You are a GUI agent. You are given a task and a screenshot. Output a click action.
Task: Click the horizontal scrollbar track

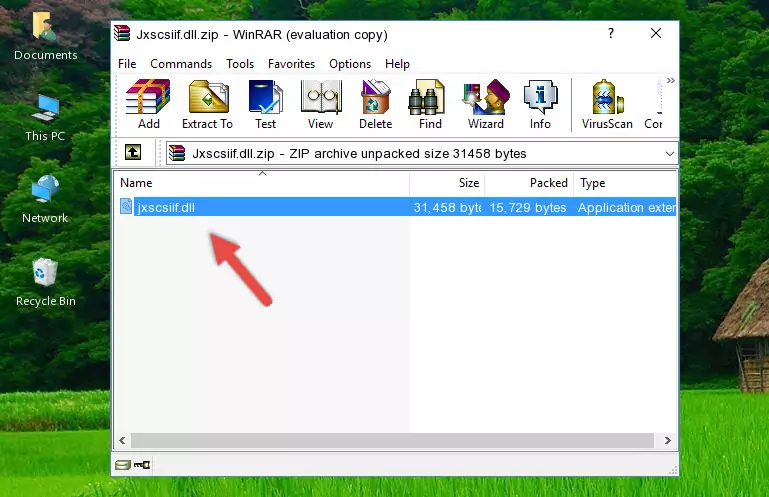tap(392, 440)
